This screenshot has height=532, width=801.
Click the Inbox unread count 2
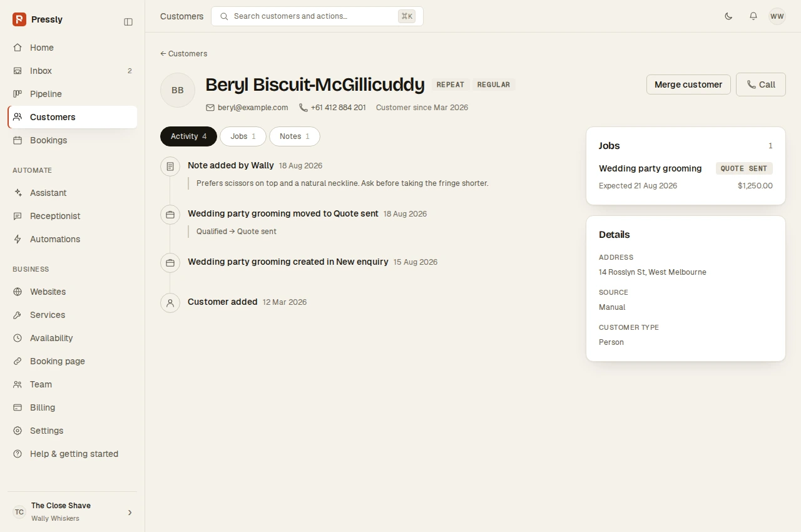click(x=130, y=71)
